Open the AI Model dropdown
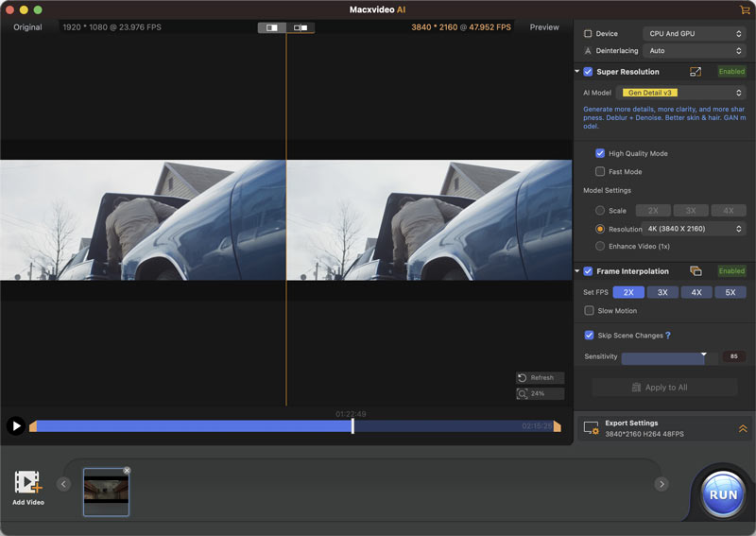The width and height of the screenshot is (756, 536). point(680,93)
